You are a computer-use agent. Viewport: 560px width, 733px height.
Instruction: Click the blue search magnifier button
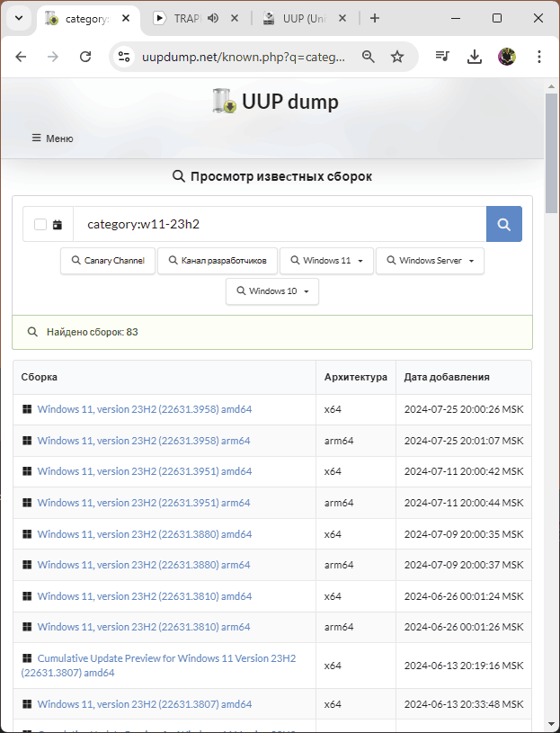coord(503,224)
